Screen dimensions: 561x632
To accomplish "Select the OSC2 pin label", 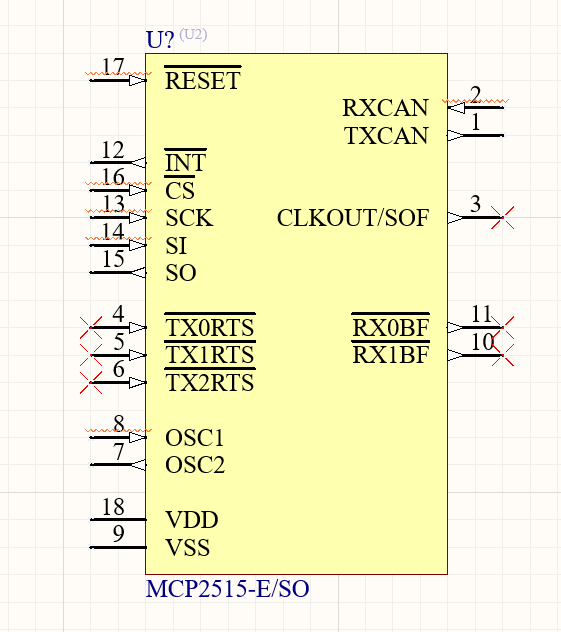I will pyautogui.click(x=195, y=465).
